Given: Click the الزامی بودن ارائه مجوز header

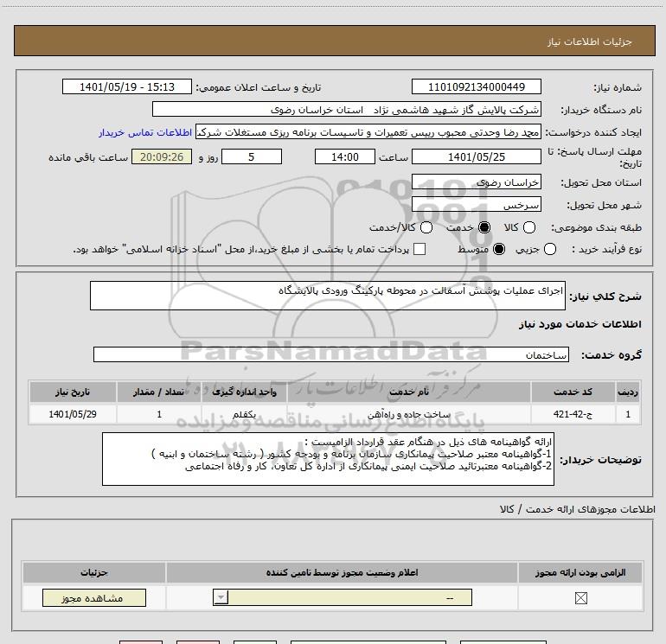Looking at the screenshot, I should point(580,572).
